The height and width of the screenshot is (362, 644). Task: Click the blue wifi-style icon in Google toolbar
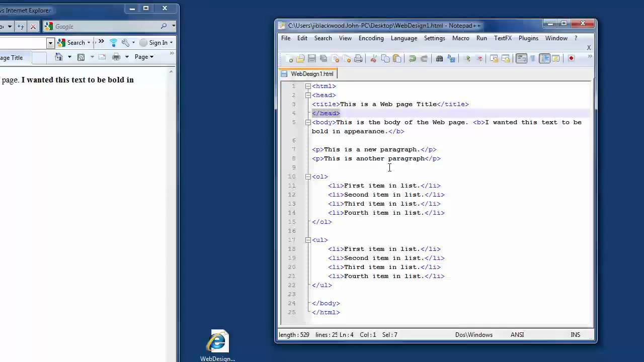113,43
